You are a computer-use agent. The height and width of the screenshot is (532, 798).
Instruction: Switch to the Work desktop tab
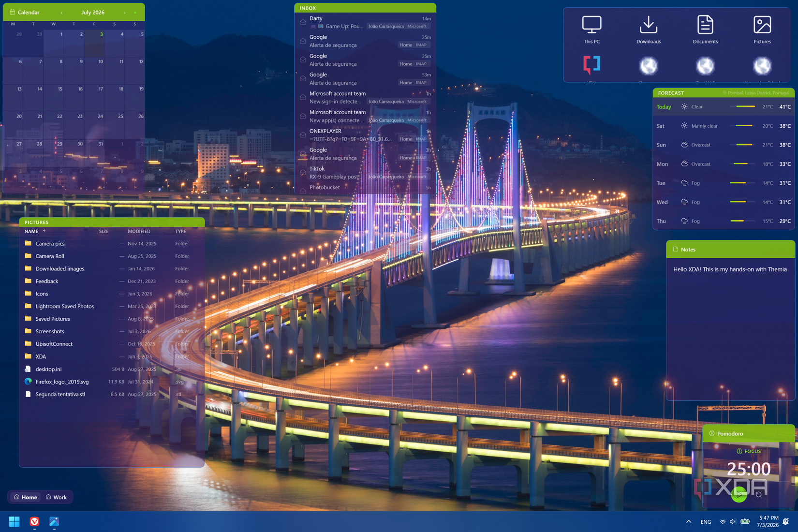click(x=56, y=497)
